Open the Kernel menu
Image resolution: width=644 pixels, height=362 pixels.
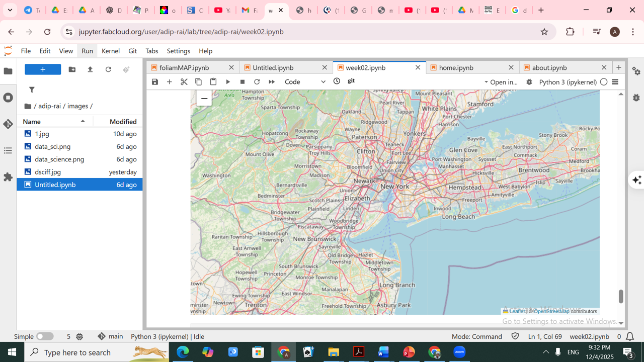[x=110, y=51]
